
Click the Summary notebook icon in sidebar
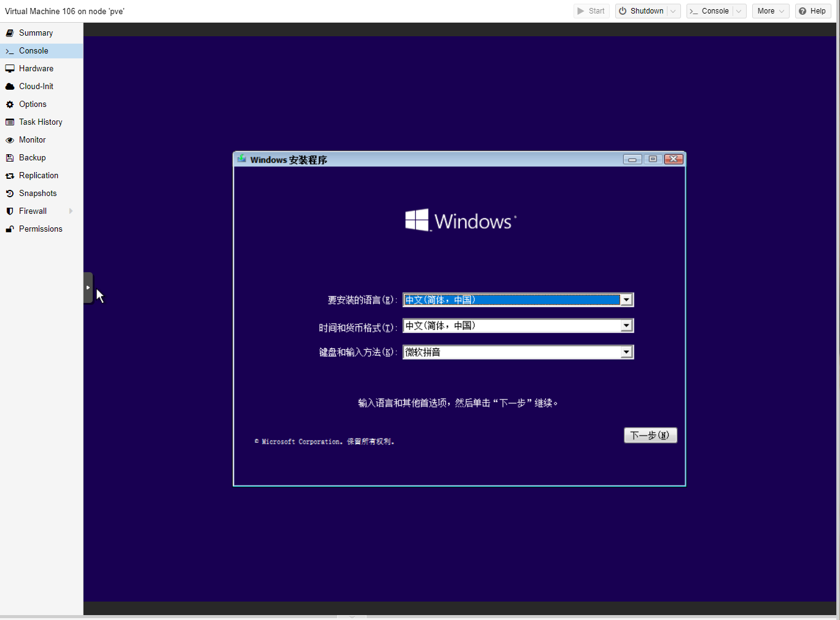pos(10,33)
